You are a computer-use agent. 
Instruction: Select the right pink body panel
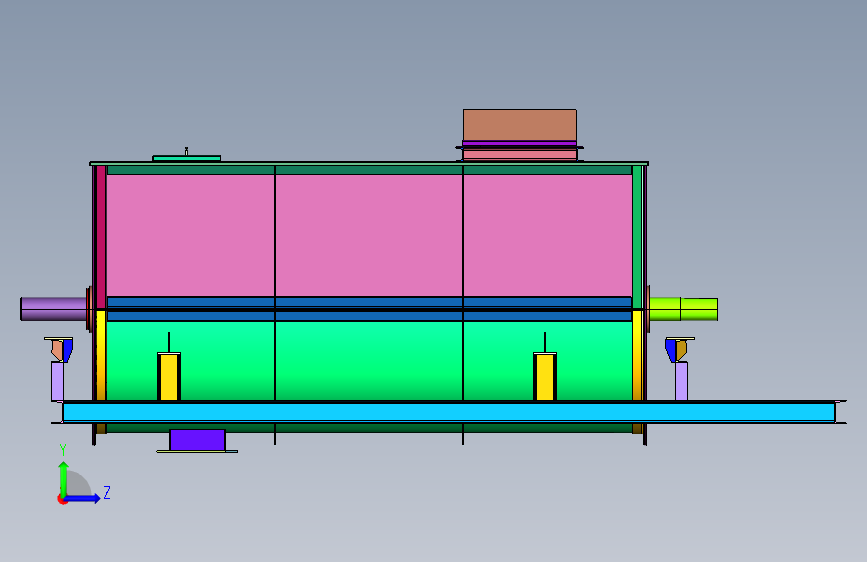[x=547, y=236]
